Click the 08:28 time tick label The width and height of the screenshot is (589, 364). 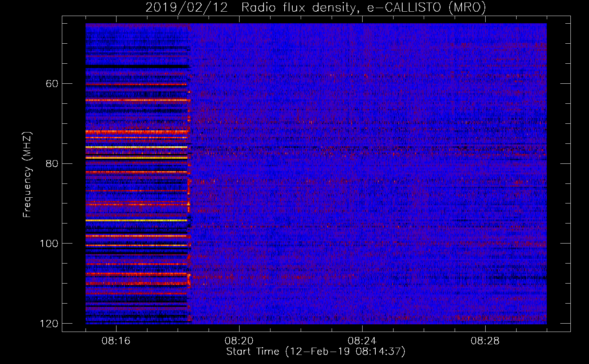(485, 341)
